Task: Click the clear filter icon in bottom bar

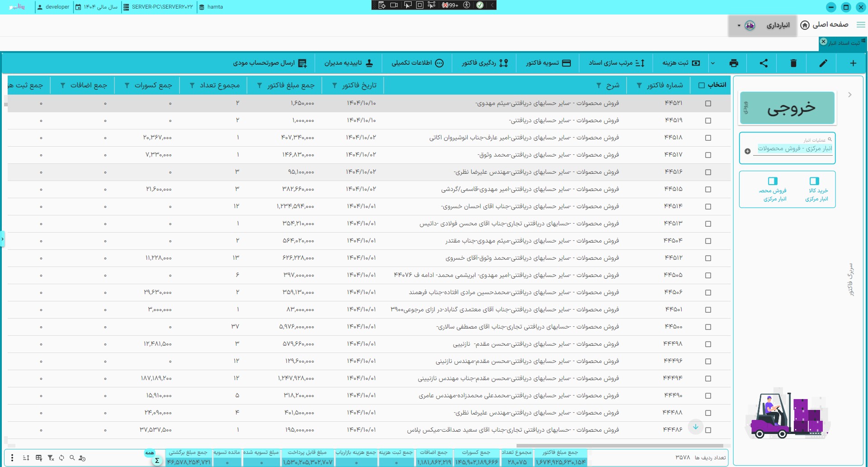Action: point(51,458)
